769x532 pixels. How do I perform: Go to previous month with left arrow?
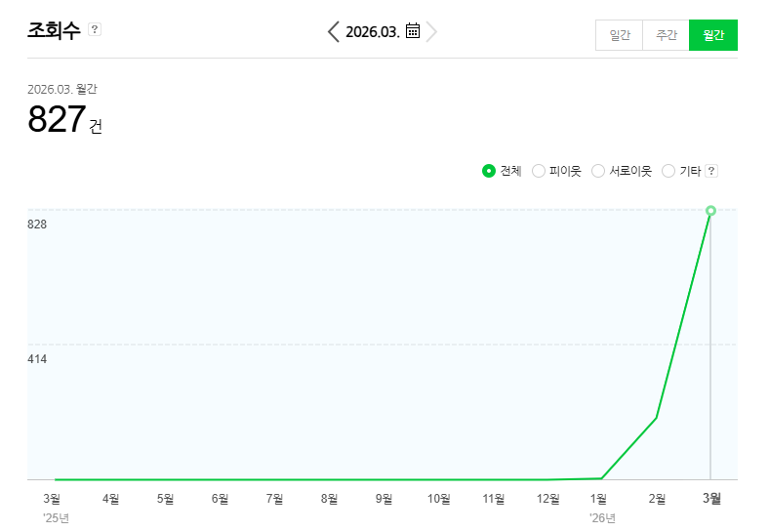pyautogui.click(x=334, y=31)
